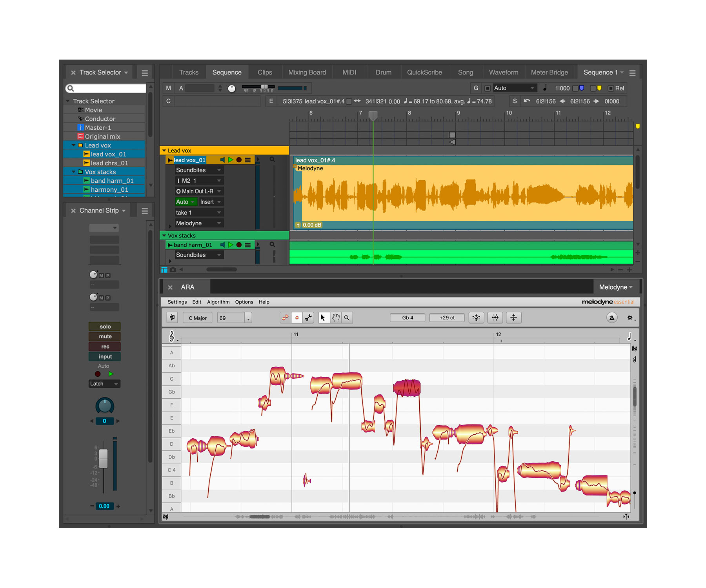Open the Main Out L-R output dropdown
The image size is (706, 588).
pyautogui.click(x=199, y=191)
